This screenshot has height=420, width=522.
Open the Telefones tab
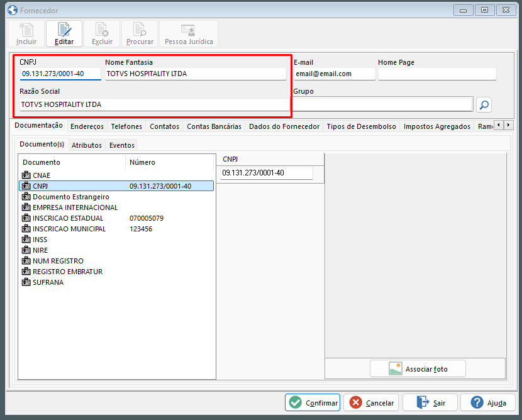(x=126, y=126)
